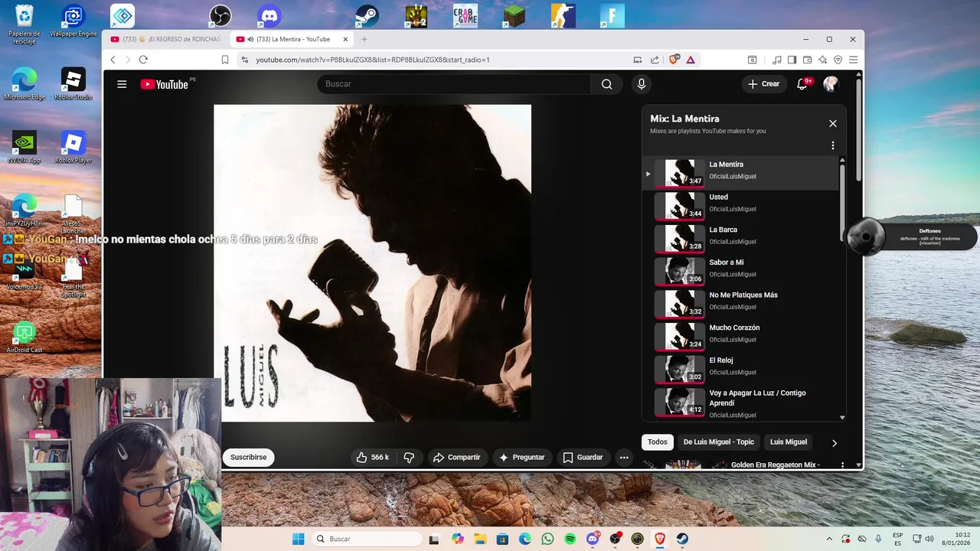Click the Deftones now-playing widget

911,236
